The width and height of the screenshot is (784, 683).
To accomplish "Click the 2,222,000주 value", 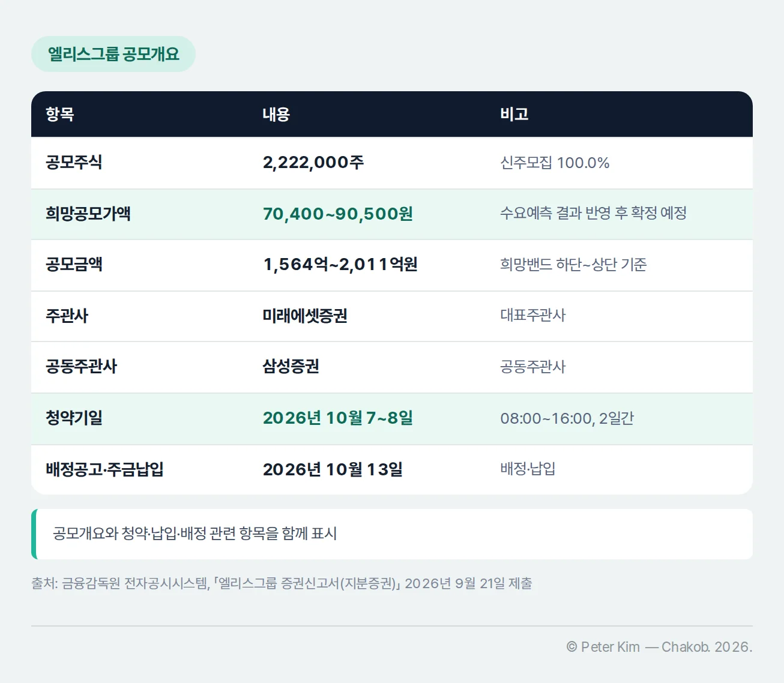I will click(x=313, y=162).
